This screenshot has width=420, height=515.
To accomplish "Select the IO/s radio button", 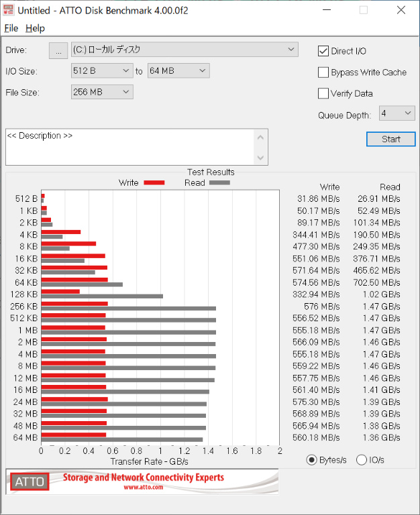I will (x=362, y=460).
